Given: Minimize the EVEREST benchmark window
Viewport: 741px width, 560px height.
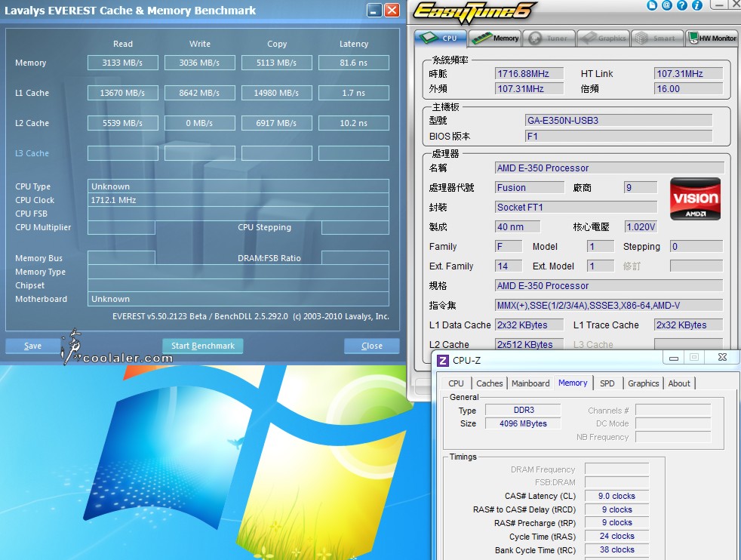Looking at the screenshot, I should 374,10.
